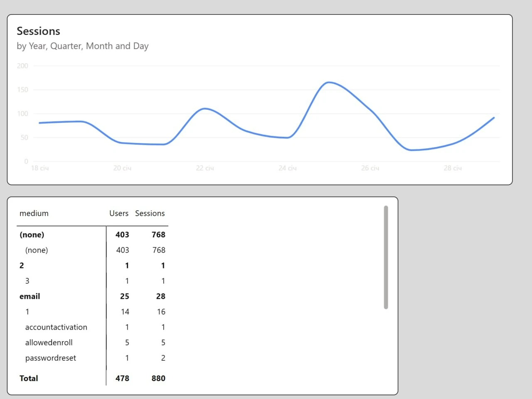Click the Sessions chart title
The image size is (532, 399).
(38, 31)
